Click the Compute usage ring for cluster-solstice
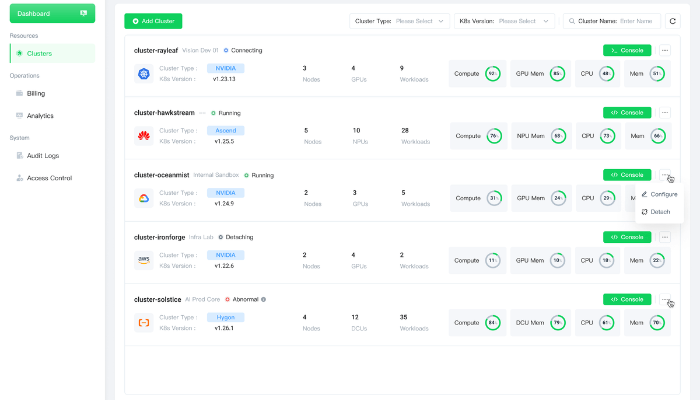This screenshot has height=400, width=700. 492,322
